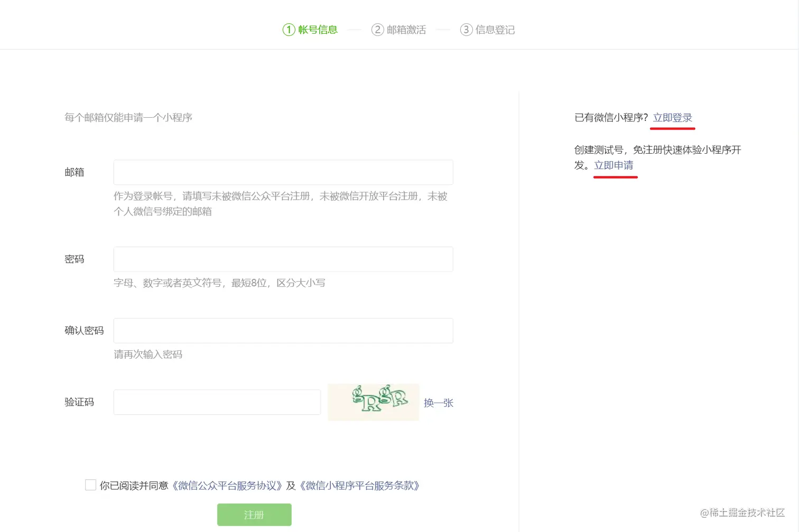Click 换一张 to refresh the captcha

pyautogui.click(x=439, y=403)
